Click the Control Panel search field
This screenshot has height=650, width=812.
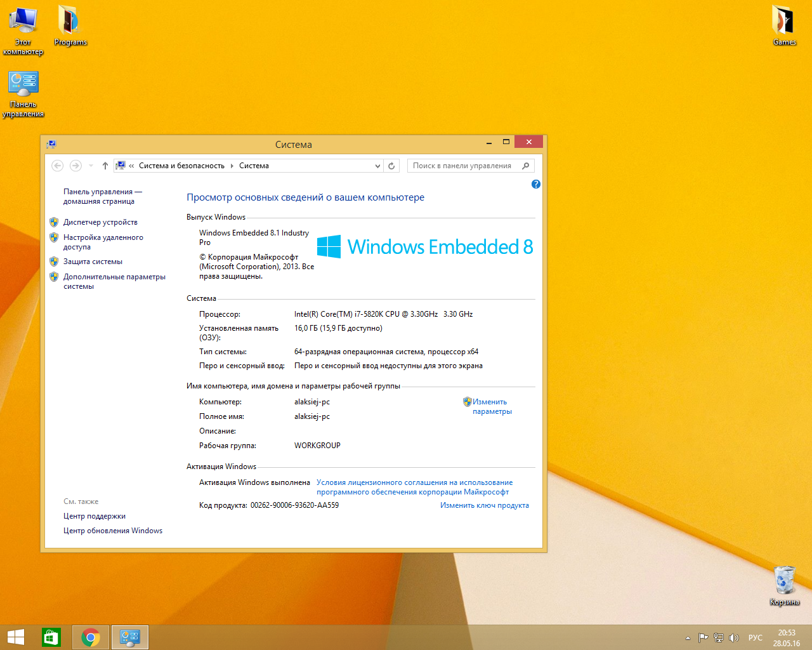[x=463, y=166]
